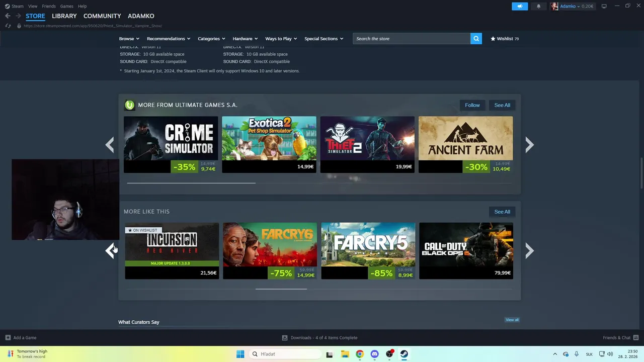The width and height of the screenshot is (644, 362).
Task: Follow Ultimate Games S.A.
Action: (472, 105)
